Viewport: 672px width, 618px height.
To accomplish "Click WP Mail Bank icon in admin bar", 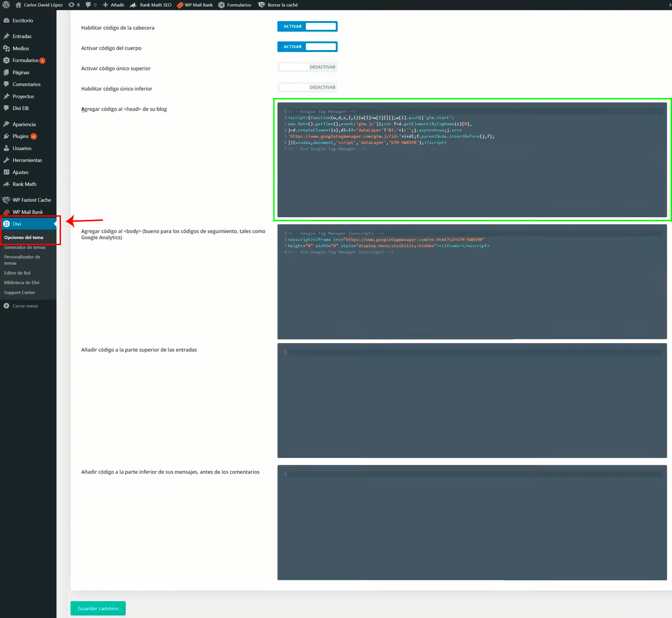I will [180, 5].
